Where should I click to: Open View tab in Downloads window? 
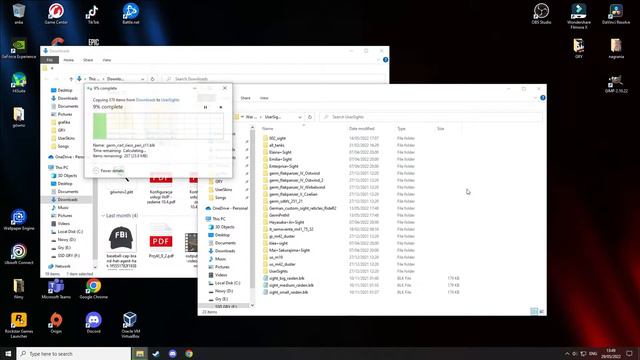(x=107, y=60)
